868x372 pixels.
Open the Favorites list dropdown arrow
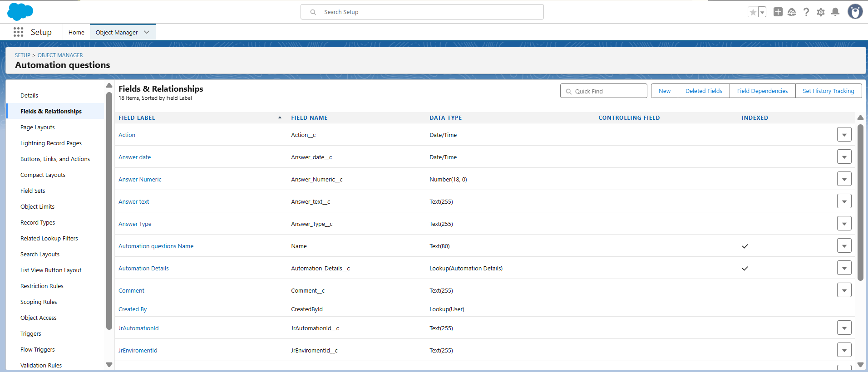point(762,12)
